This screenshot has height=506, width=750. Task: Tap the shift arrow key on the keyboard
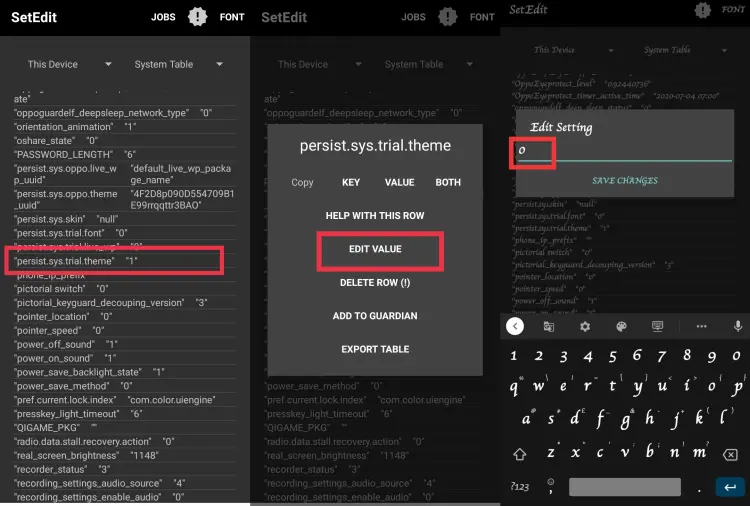point(519,454)
